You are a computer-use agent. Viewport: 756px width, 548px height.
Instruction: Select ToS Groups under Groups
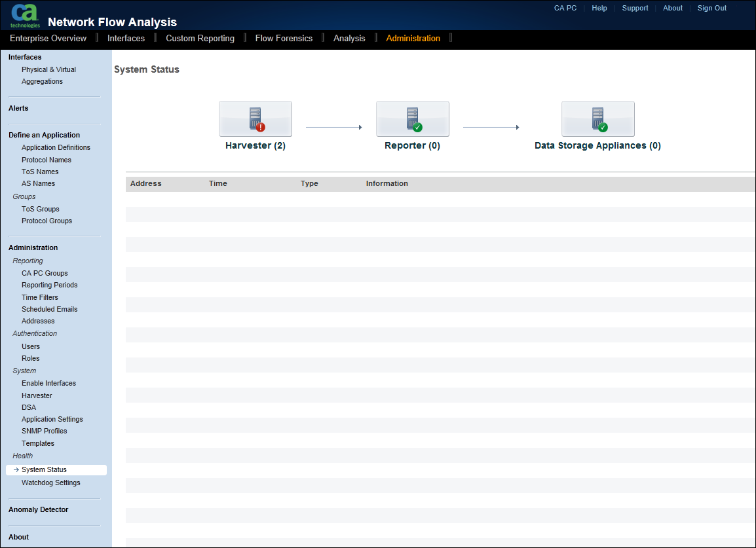[x=40, y=209]
